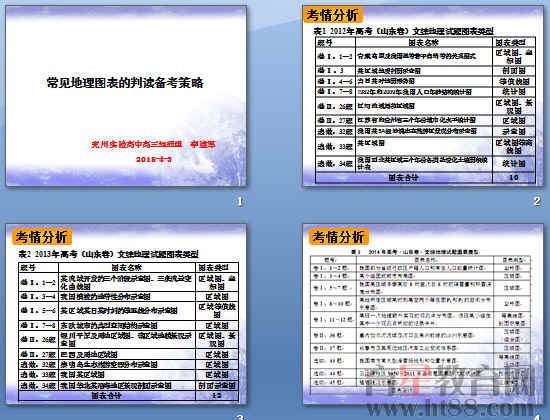The width and height of the screenshot is (550, 420).
Task: Select slide 2 with 2012年高考 table
Action: (423, 95)
